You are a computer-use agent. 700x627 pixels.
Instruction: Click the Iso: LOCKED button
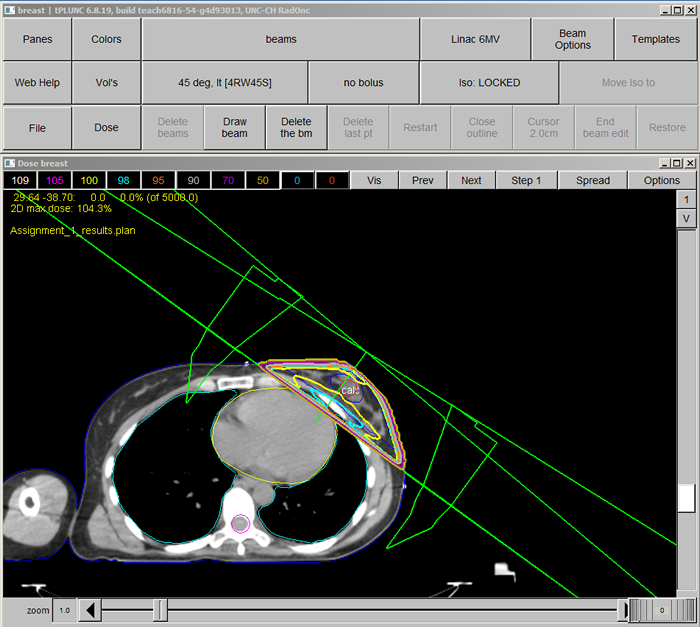(488, 83)
